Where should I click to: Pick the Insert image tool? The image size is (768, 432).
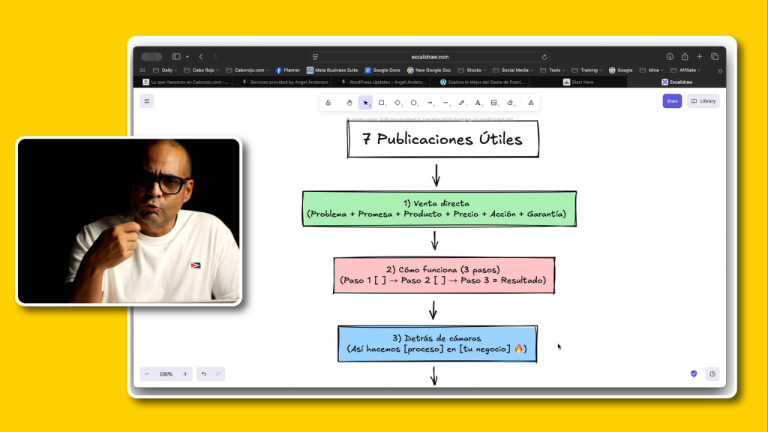tap(494, 102)
